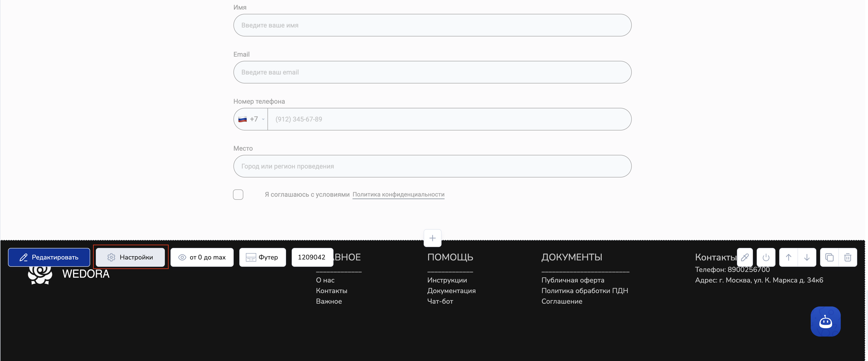This screenshot has height=361, width=868.
Task: Open block Настройки settings
Action: point(130,258)
